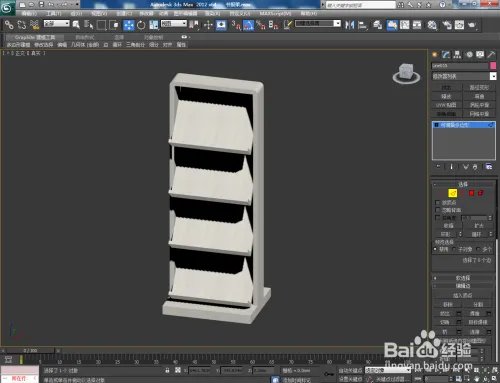Select the Vertex sub-object level icon
500x383 pixels.
[443, 193]
